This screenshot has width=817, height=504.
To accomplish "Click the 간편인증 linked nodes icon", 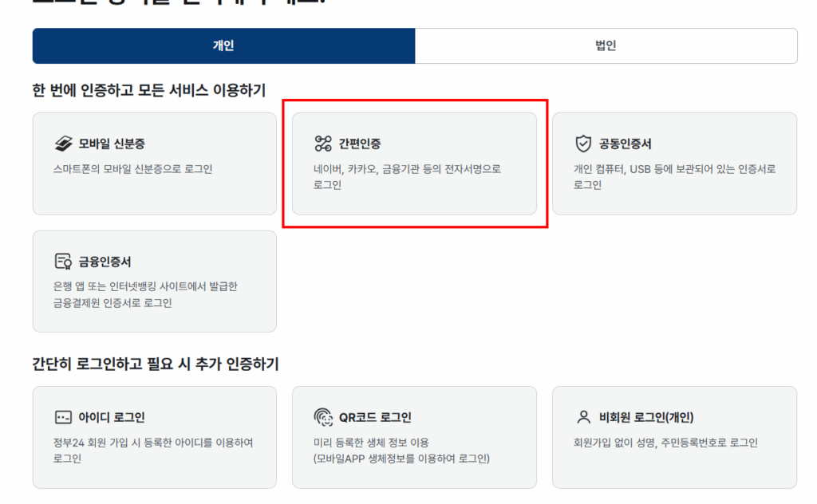I will [x=323, y=144].
